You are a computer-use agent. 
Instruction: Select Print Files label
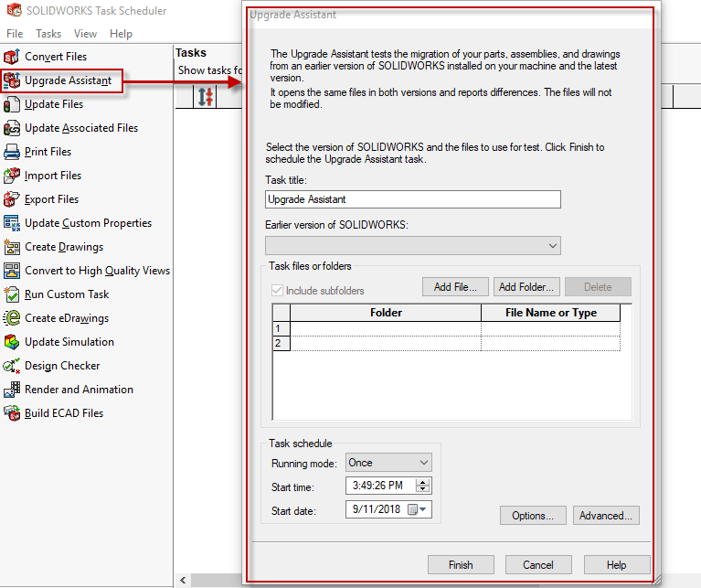coord(48,152)
